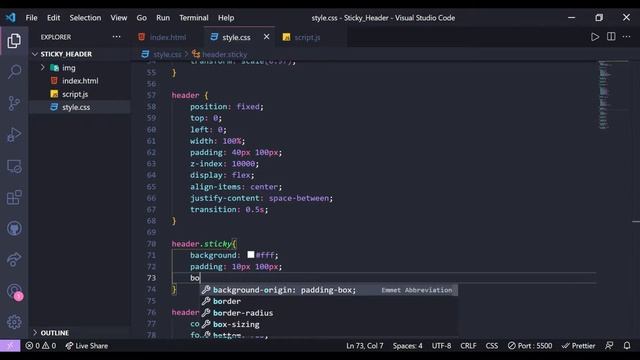Select background-origin suggestion in autocomplete
640x360 pixels.
[329, 290]
